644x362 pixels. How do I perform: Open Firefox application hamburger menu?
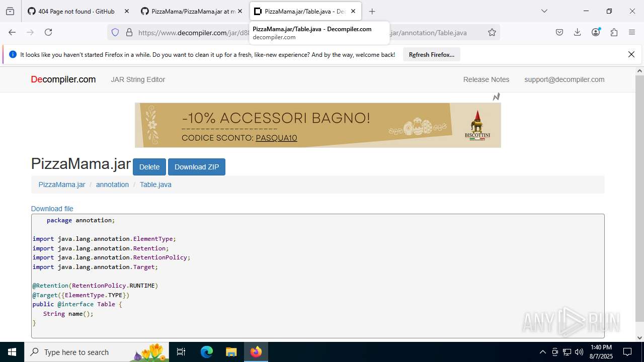tap(632, 32)
